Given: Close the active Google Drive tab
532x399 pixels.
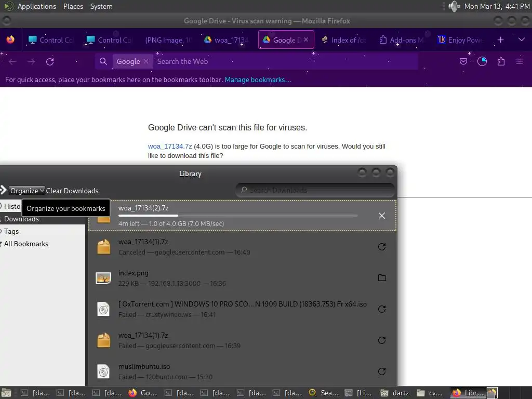Looking at the screenshot, I should pyautogui.click(x=306, y=39).
